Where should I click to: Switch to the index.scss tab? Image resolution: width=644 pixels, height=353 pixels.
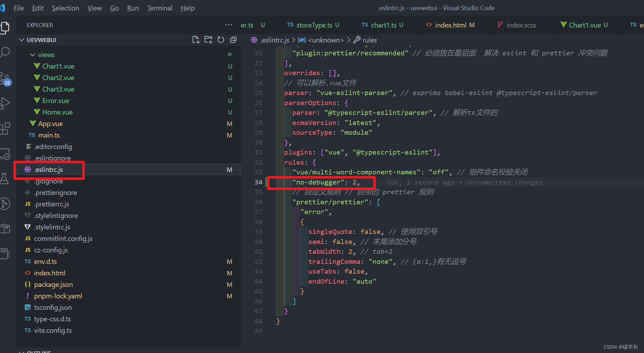tap(521, 25)
